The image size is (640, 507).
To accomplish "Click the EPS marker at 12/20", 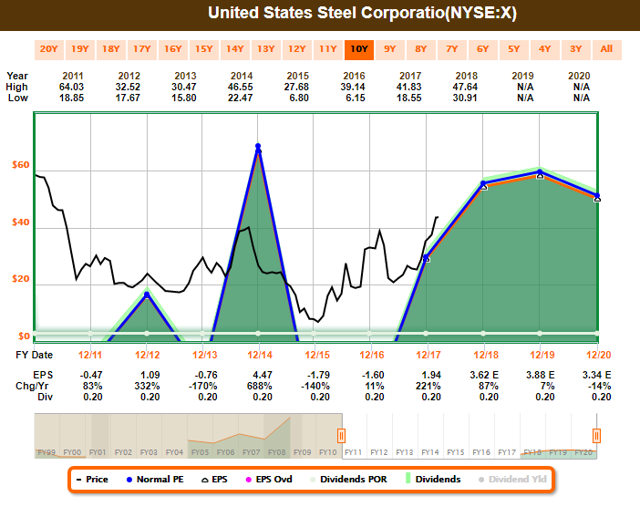I will 597,199.
